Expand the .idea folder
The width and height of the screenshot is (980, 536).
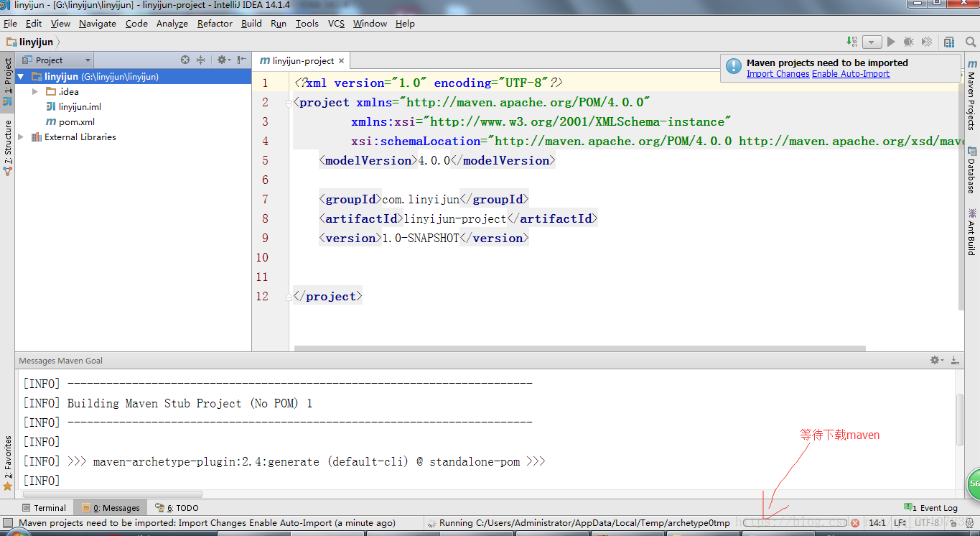coord(35,91)
